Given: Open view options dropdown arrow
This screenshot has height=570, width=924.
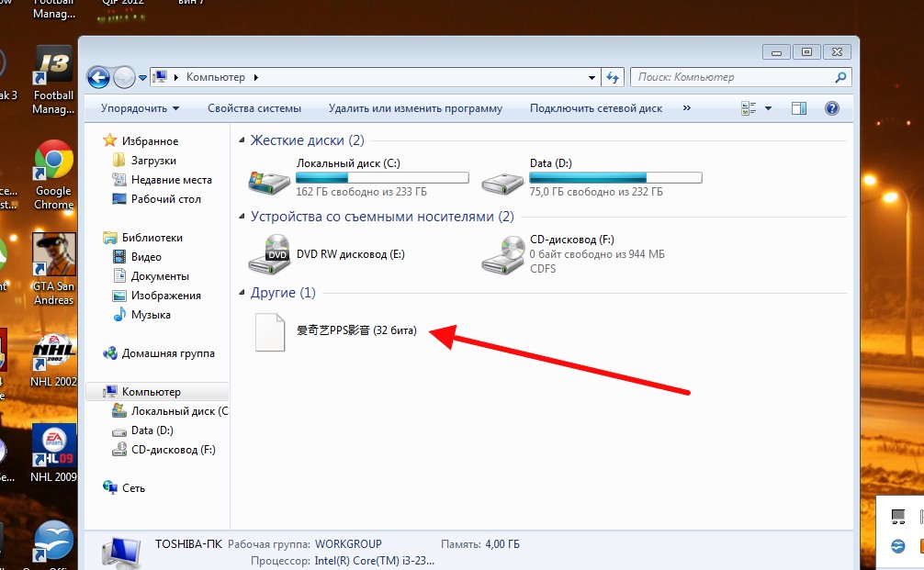Looking at the screenshot, I should [x=768, y=108].
